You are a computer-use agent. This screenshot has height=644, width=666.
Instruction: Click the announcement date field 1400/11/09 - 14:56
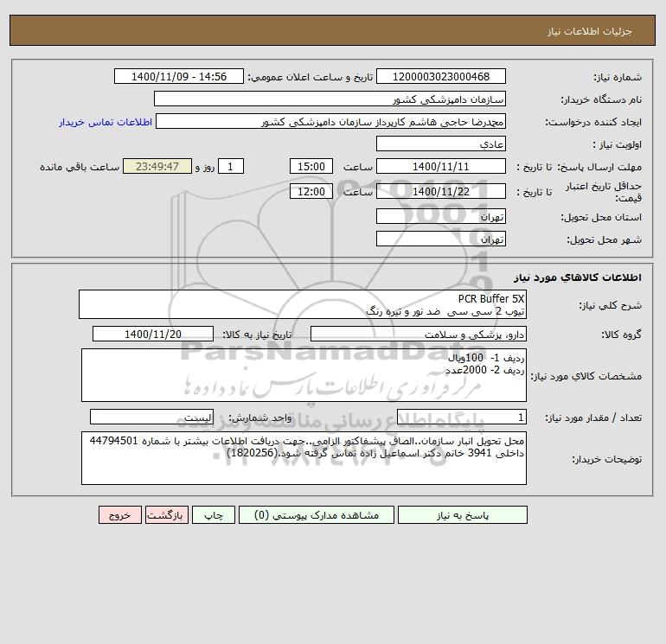179,76
